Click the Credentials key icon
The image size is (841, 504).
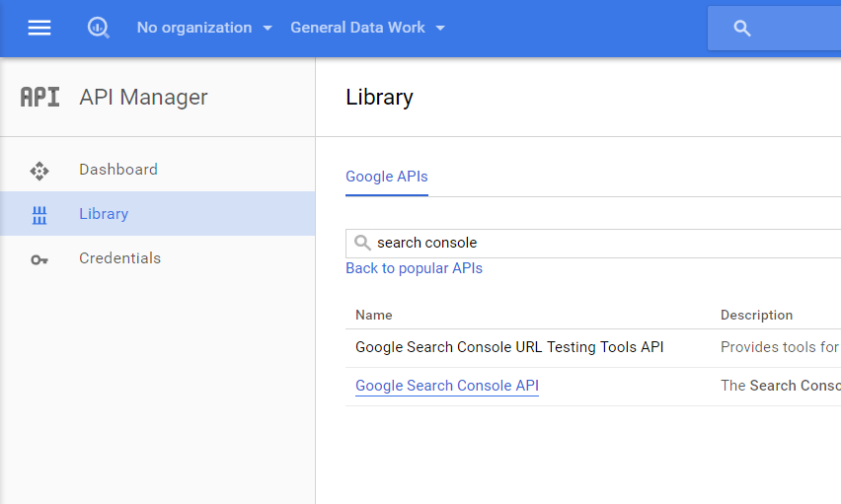(x=39, y=259)
